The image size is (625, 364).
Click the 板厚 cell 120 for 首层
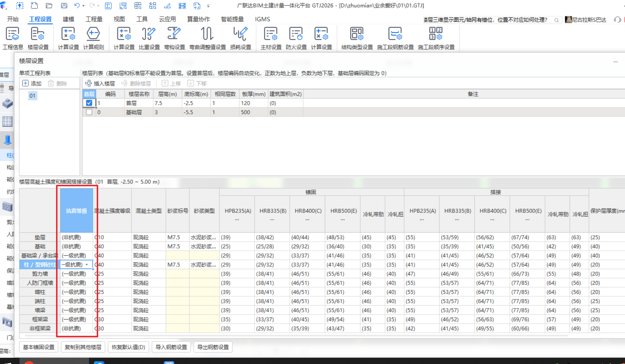coord(253,103)
